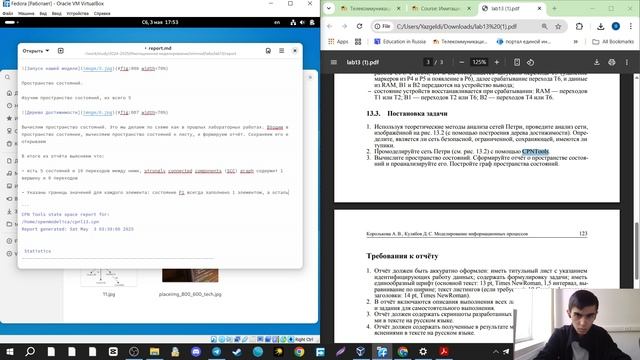640x360 pixels.
Task: Click the save-as icon in text editor header
Action: coord(268,51)
